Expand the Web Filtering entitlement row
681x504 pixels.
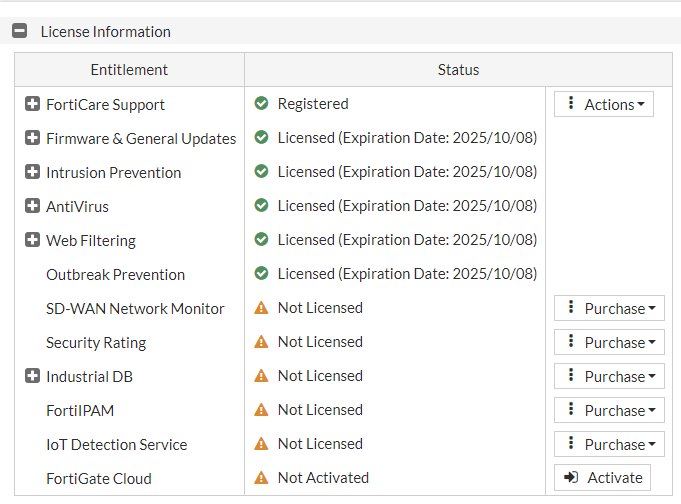tap(32, 241)
